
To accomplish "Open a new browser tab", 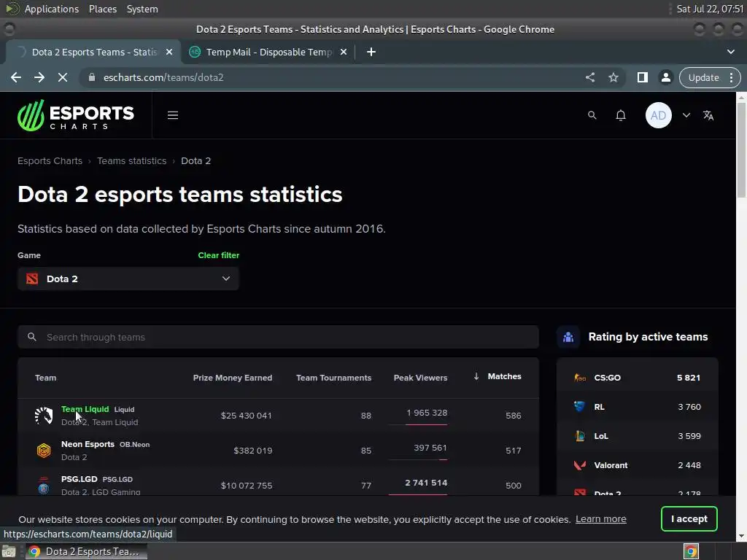I will coord(371,52).
